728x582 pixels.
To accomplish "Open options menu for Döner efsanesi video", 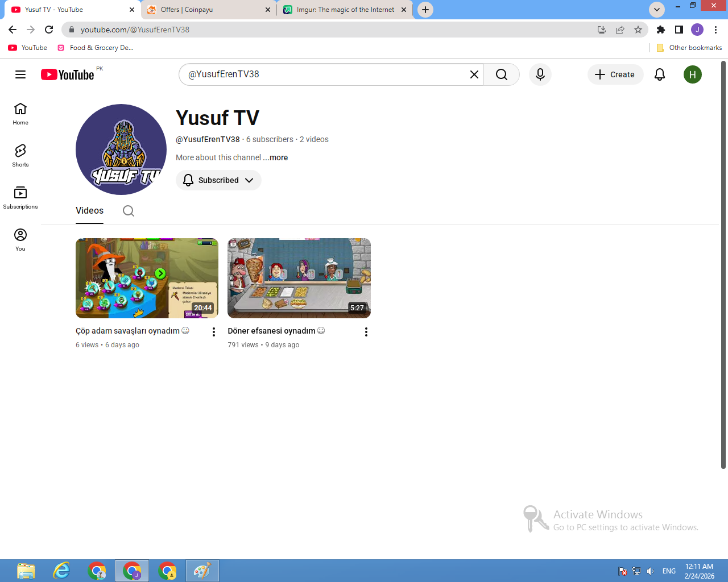I will click(366, 332).
